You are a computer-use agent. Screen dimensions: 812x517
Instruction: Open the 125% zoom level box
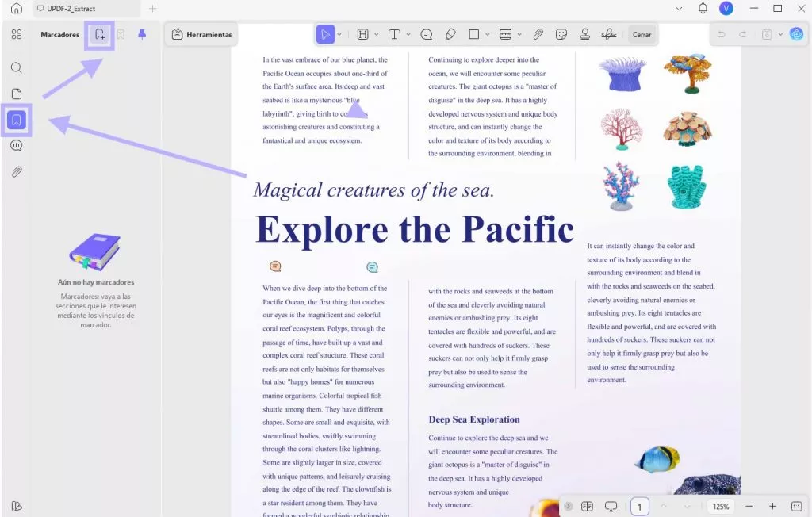click(721, 507)
